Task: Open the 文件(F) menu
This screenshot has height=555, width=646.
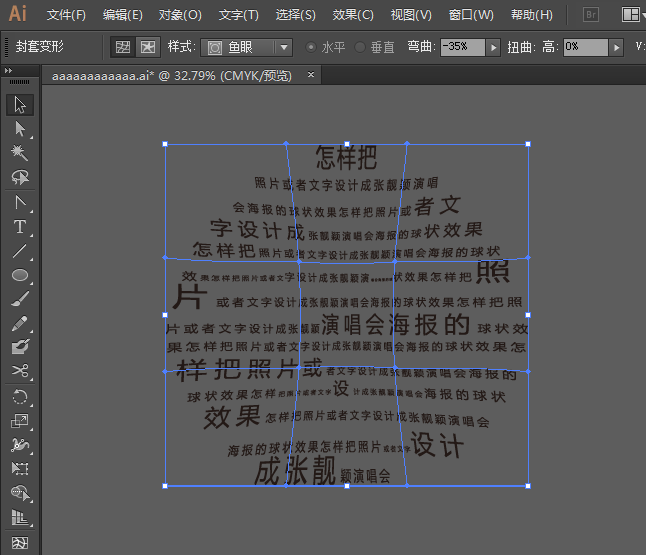Action: pyautogui.click(x=66, y=15)
